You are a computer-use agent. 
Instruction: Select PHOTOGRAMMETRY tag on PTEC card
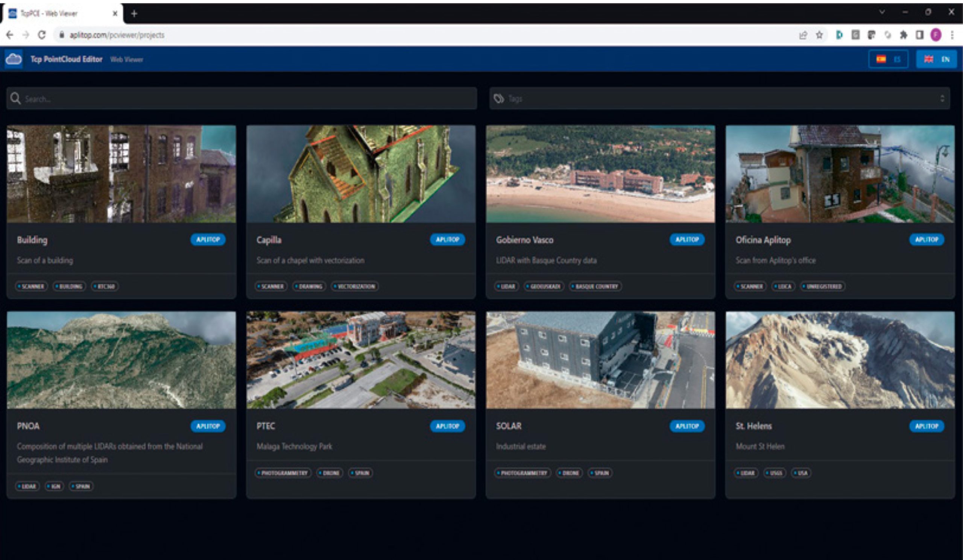(283, 473)
